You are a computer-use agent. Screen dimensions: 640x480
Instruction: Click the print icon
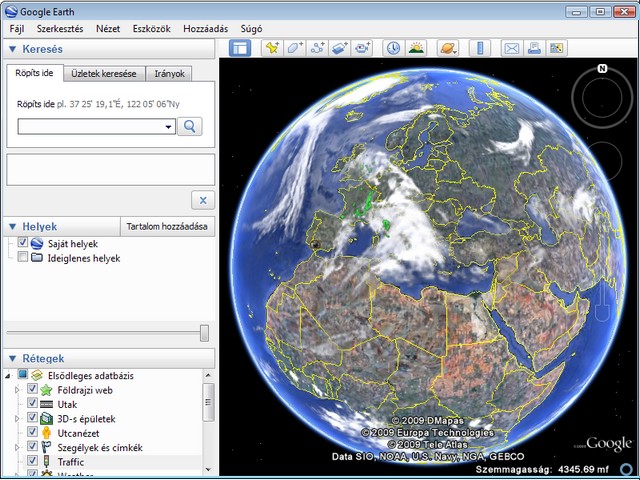pyautogui.click(x=534, y=48)
